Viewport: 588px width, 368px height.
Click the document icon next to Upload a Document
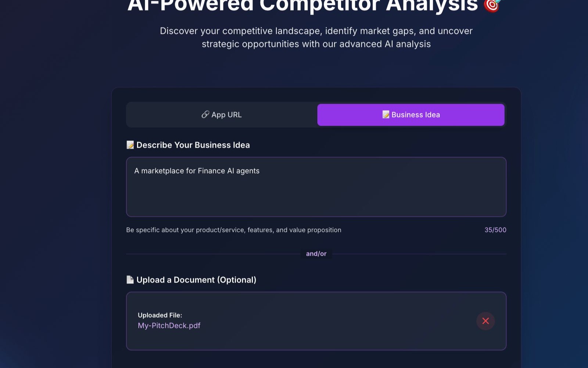pyautogui.click(x=130, y=280)
